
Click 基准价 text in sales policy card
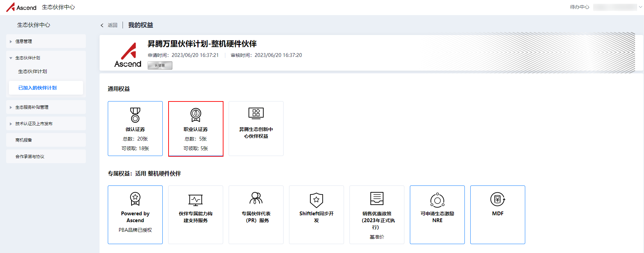point(377,237)
